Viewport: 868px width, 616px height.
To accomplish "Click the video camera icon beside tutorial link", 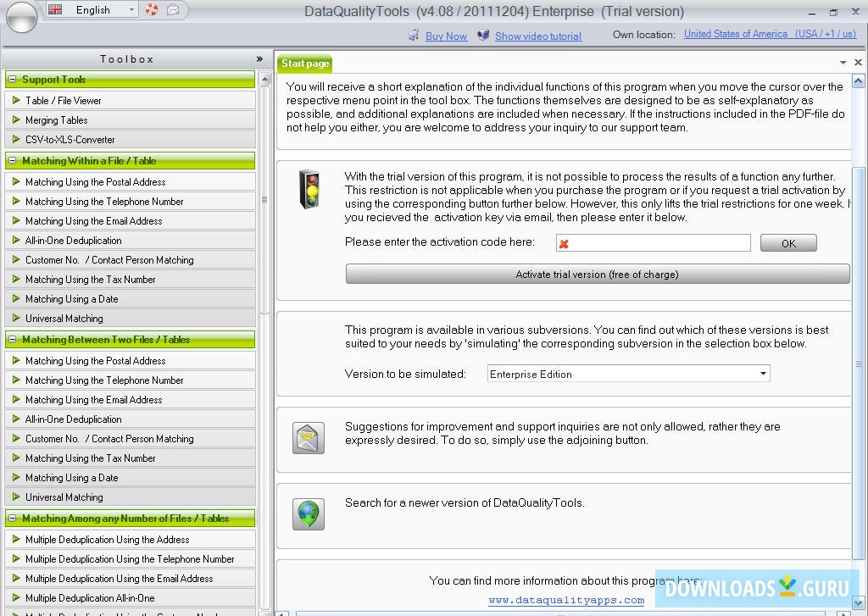I will (x=483, y=36).
